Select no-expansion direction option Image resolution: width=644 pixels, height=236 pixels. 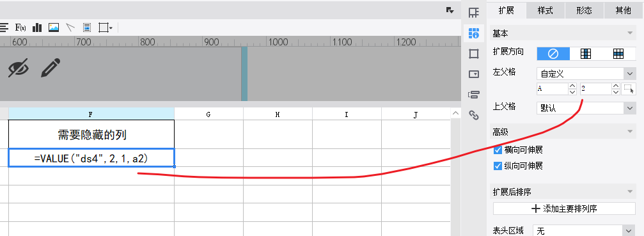point(553,53)
